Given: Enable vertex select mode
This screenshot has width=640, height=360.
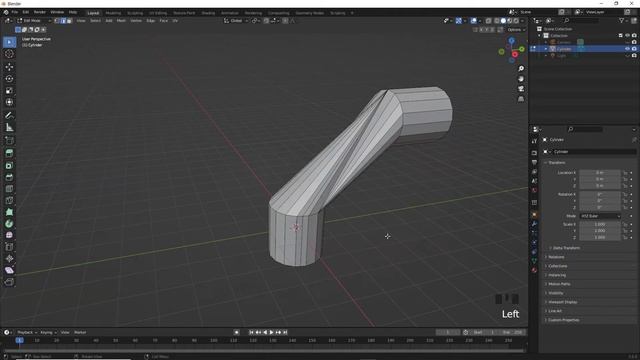Looking at the screenshot, I should coord(57,20).
